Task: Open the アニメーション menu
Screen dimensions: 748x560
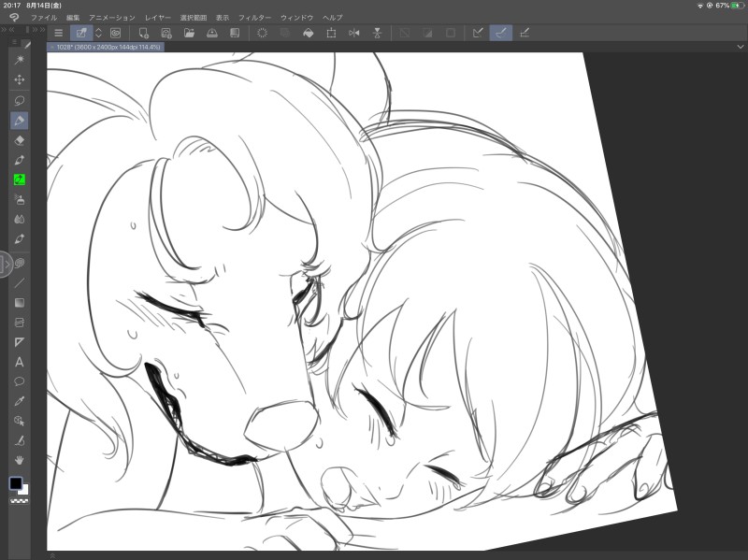Action: coord(112,18)
